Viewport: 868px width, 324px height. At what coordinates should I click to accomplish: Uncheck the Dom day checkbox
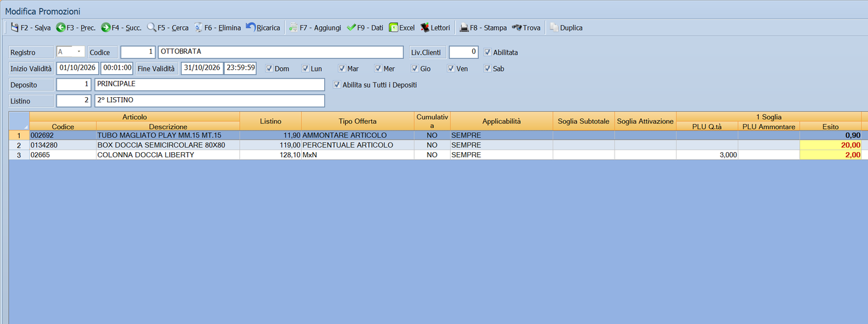click(269, 68)
